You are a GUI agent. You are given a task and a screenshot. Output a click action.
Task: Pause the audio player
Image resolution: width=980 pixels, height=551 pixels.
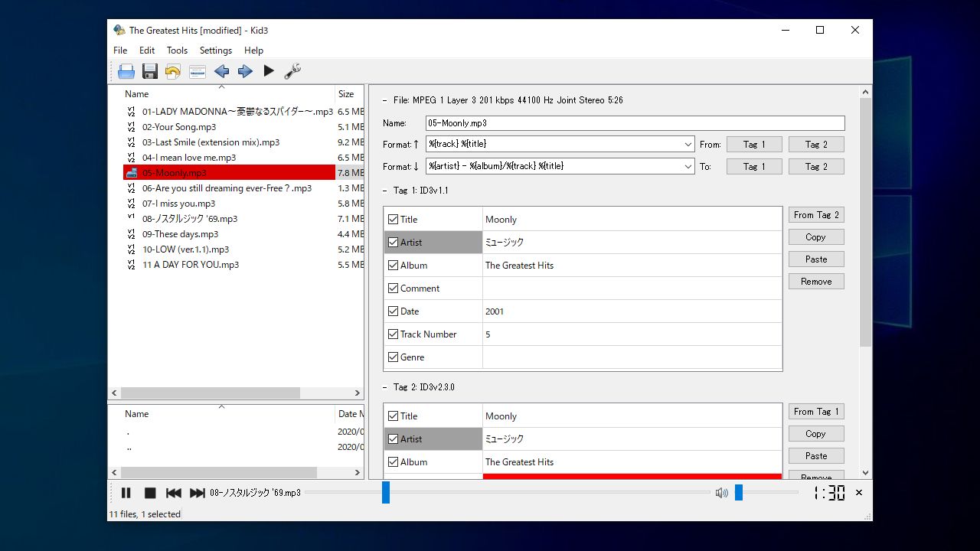click(126, 493)
